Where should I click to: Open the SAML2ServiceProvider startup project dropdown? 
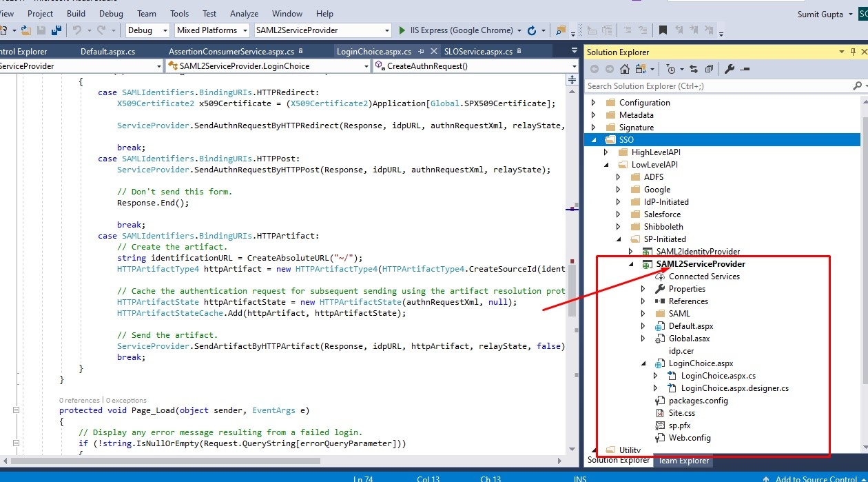tap(387, 30)
